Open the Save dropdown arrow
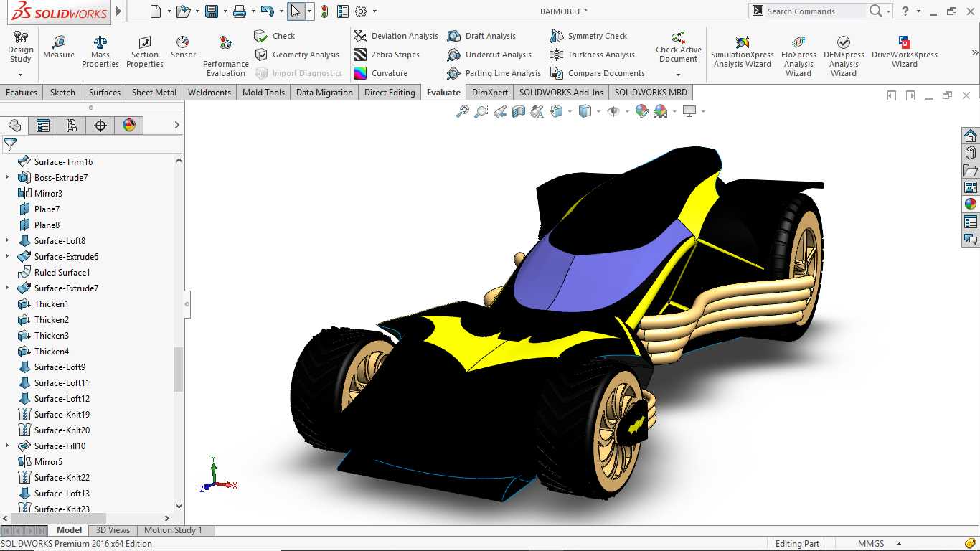 tap(224, 11)
